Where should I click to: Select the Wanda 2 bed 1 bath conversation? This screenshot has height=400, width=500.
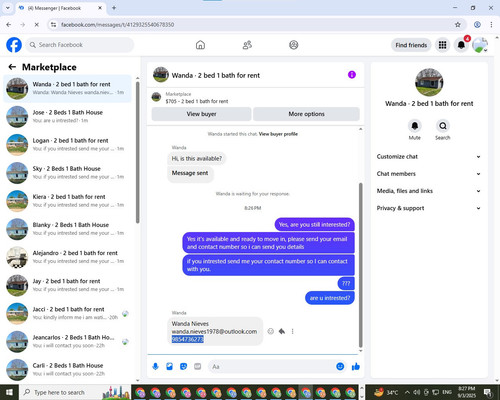[68, 88]
